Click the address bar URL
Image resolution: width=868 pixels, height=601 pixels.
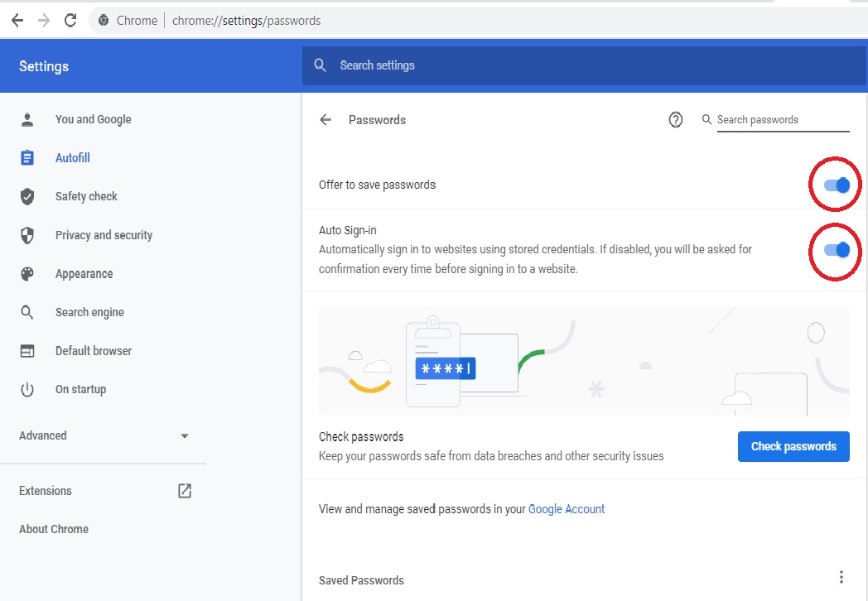[246, 21]
